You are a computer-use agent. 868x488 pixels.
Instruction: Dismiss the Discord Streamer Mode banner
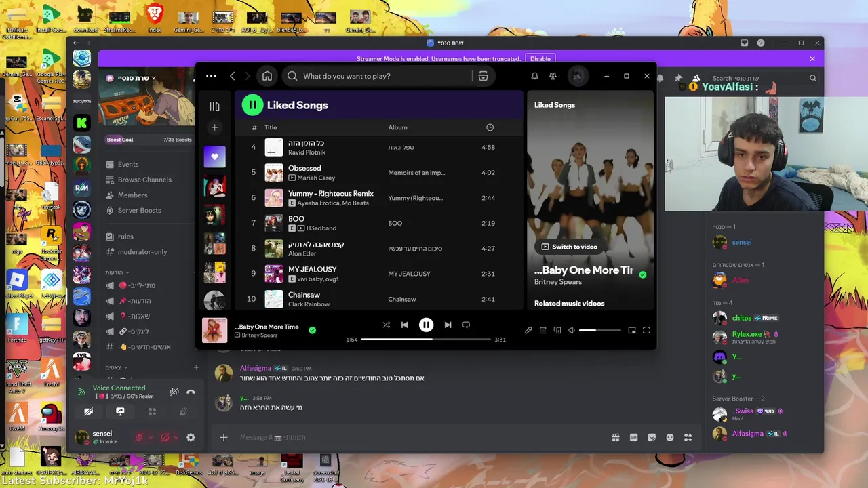tap(812, 59)
